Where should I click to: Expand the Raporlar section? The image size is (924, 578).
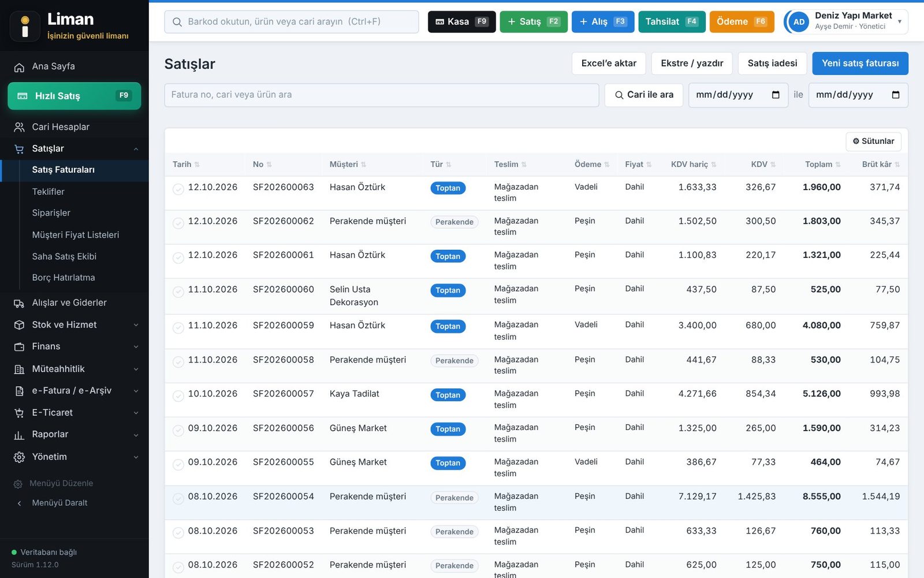pos(136,435)
